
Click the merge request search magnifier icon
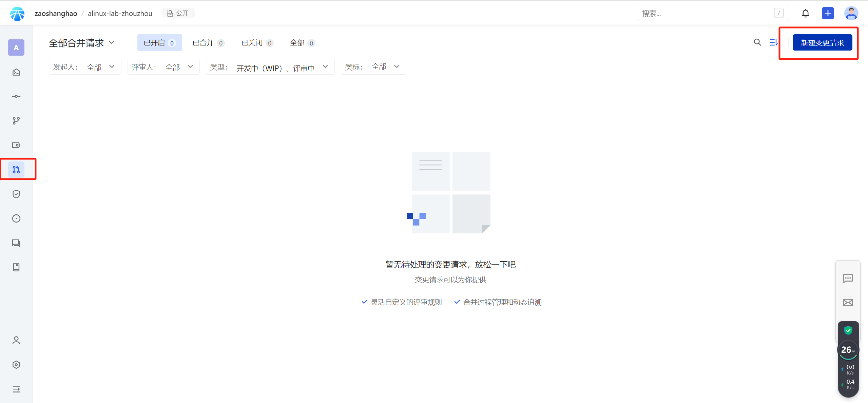pyautogui.click(x=757, y=42)
